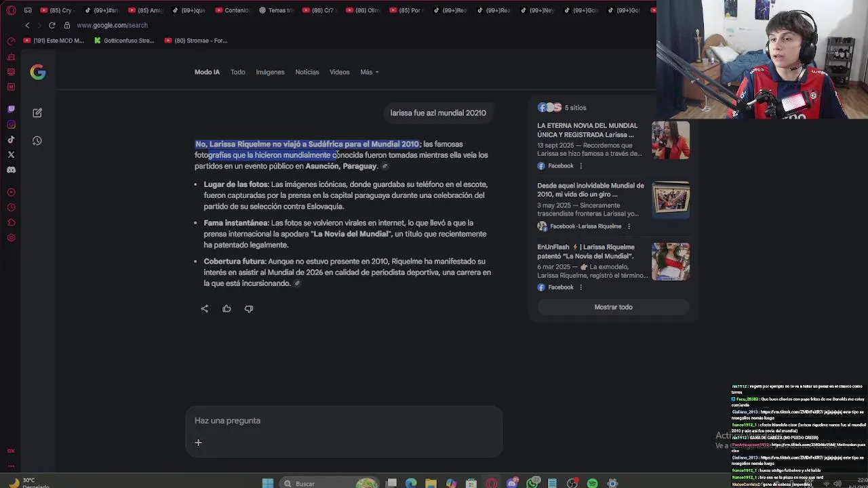Open options for the EnUnFlash Facebook result

(x=580, y=287)
